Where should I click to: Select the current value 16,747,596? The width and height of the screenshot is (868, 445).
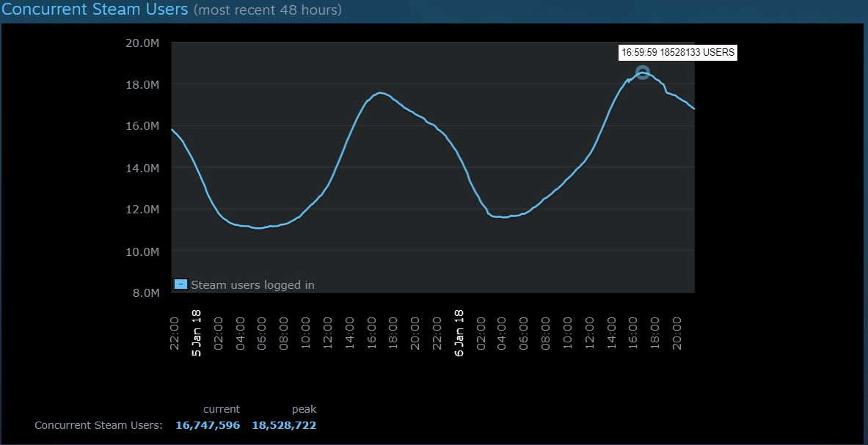coord(208,425)
